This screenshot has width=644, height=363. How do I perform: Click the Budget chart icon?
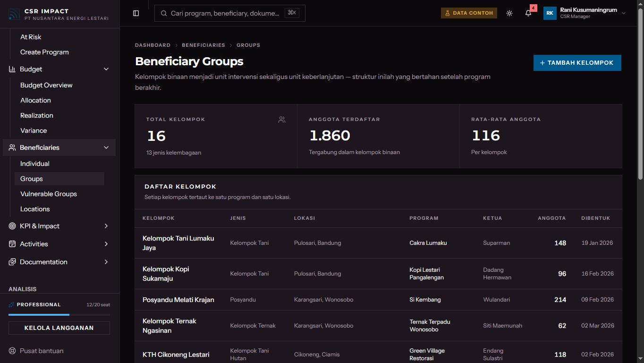(12, 69)
